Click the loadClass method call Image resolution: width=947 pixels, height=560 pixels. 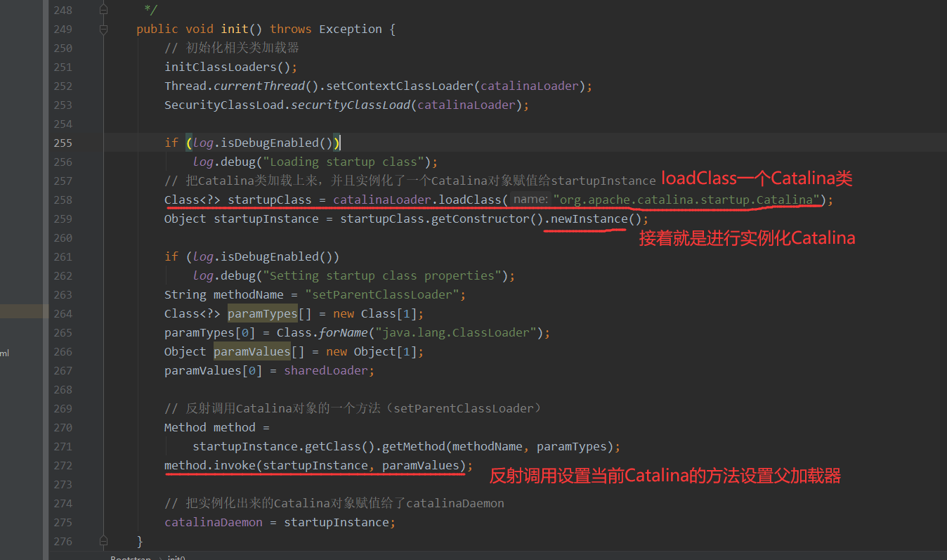click(x=470, y=200)
